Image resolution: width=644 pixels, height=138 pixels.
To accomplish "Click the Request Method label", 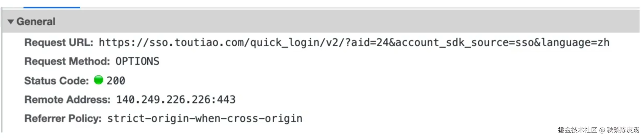I will (67, 61).
